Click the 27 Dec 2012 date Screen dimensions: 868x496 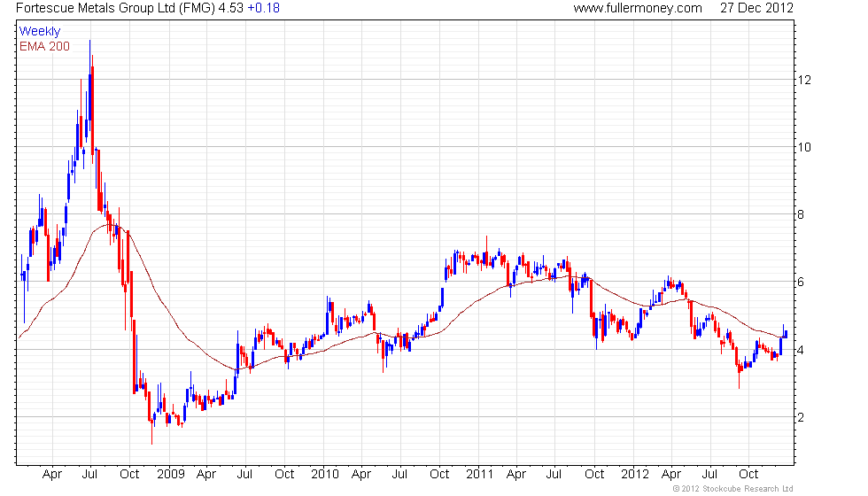(756, 8)
